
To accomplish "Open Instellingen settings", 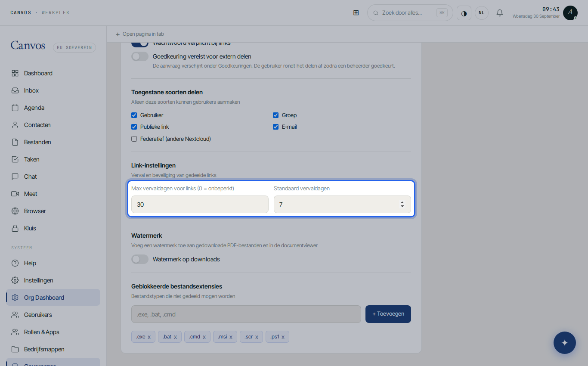I will (x=53, y=280).
